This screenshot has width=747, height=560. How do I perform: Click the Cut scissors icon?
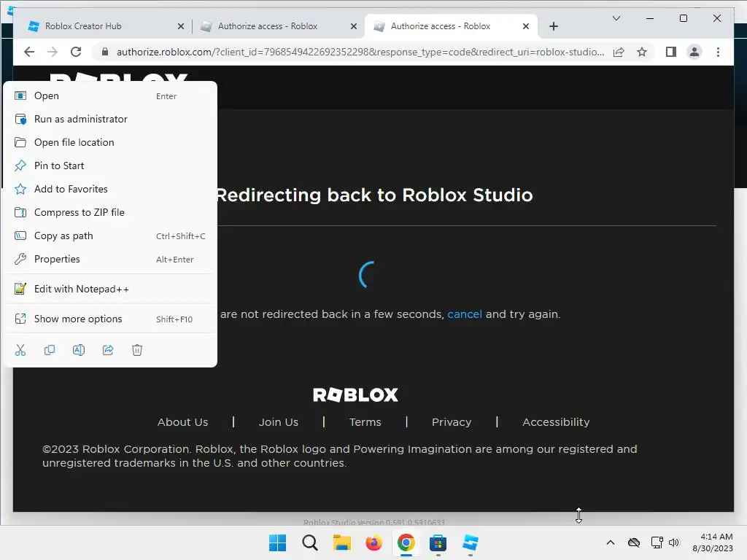20,351
